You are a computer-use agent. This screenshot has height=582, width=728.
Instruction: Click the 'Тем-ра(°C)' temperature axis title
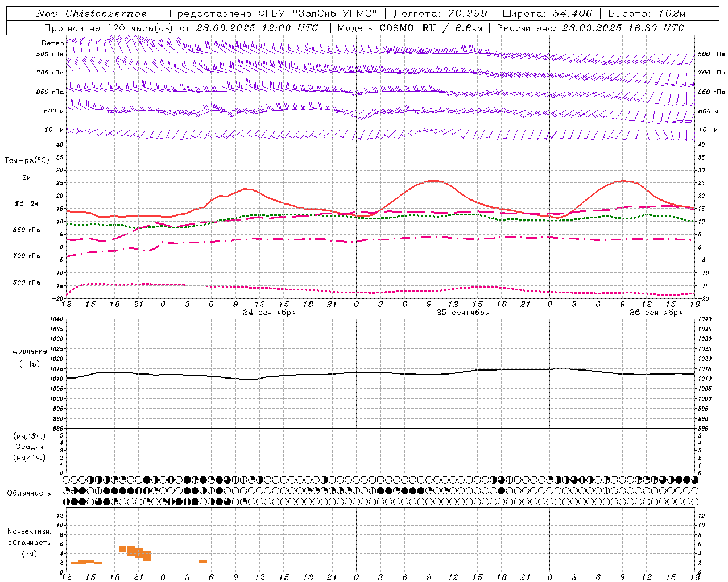(x=27, y=161)
